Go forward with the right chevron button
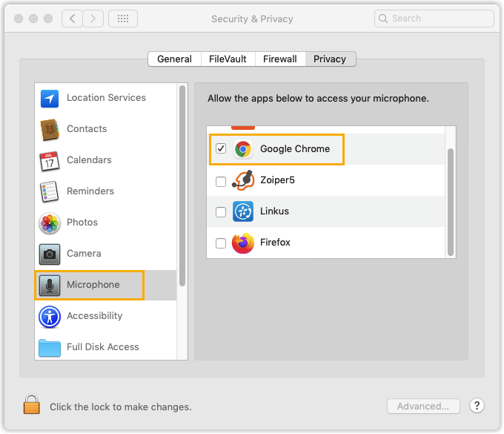The height and width of the screenshot is (434, 504). pyautogui.click(x=93, y=19)
